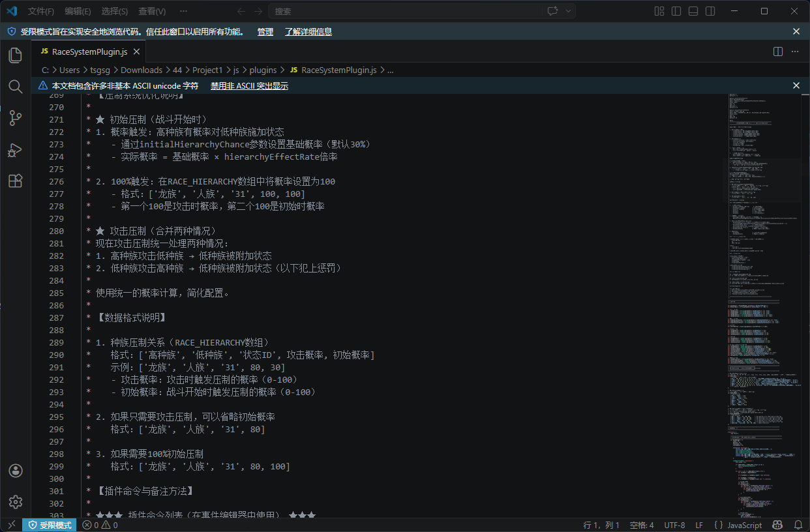Dismiss the non-ASCII unicode warning banner
This screenshot has width=810, height=532.
pyautogui.click(x=796, y=85)
